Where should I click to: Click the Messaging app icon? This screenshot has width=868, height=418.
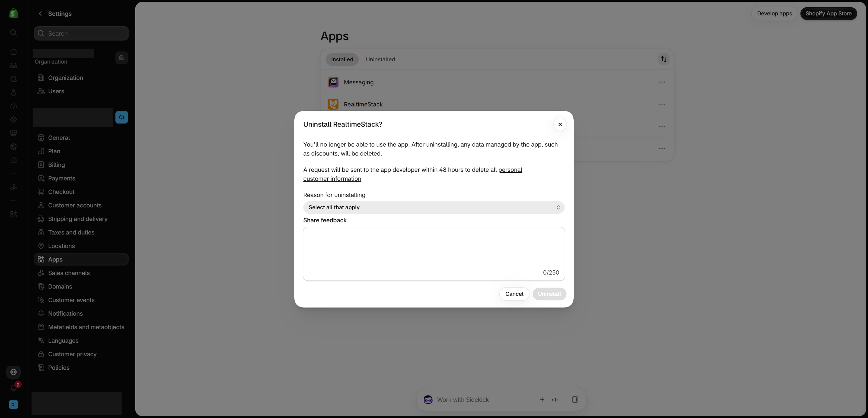[x=333, y=82]
